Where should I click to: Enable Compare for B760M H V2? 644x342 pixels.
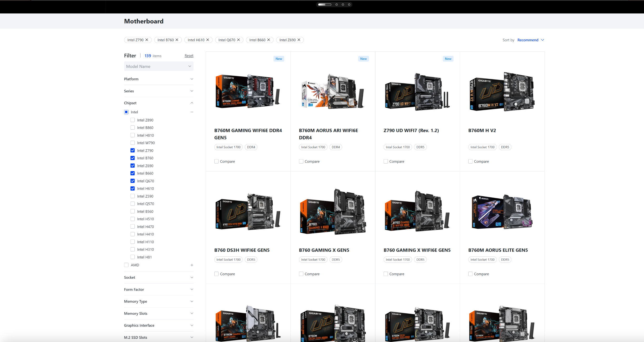(470, 161)
